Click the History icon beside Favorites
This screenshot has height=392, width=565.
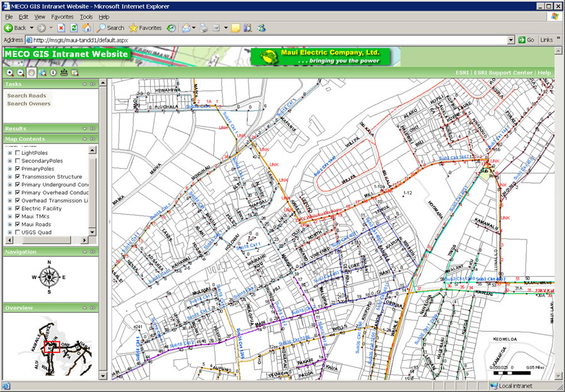click(171, 28)
